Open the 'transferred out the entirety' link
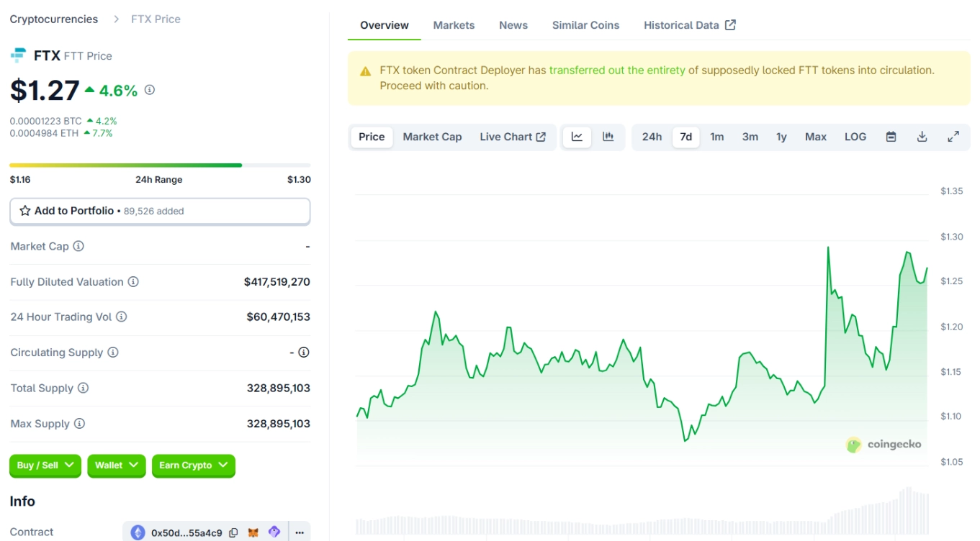This screenshot has height=541, width=980. (617, 71)
